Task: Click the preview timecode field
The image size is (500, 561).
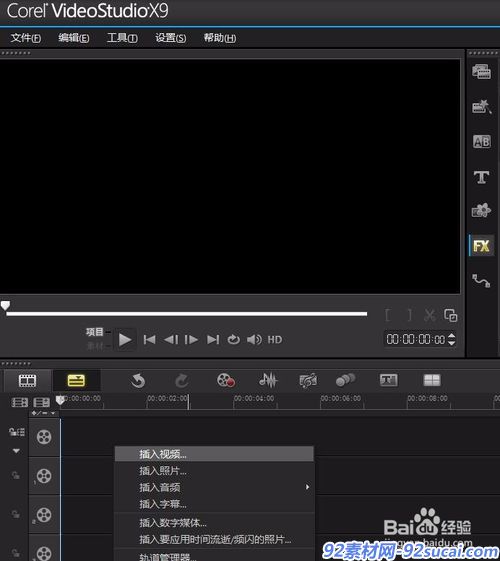Action: (x=416, y=339)
